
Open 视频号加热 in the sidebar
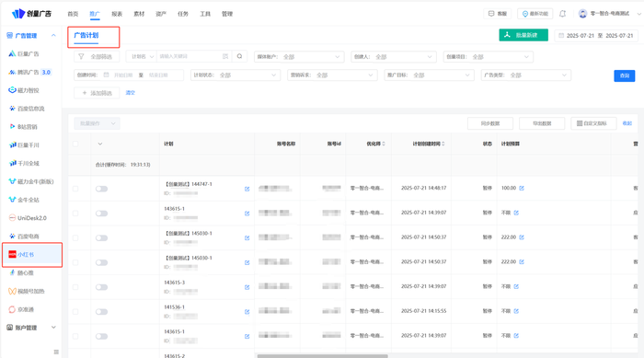coord(27,291)
